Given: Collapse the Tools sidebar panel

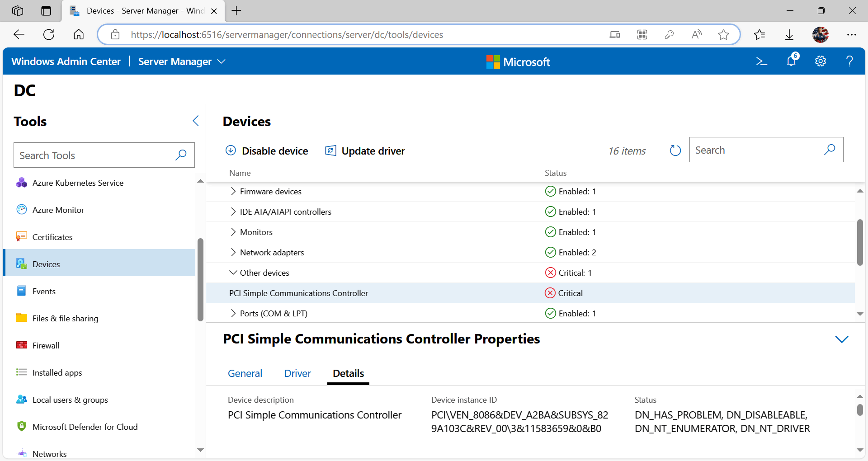Looking at the screenshot, I should point(196,121).
